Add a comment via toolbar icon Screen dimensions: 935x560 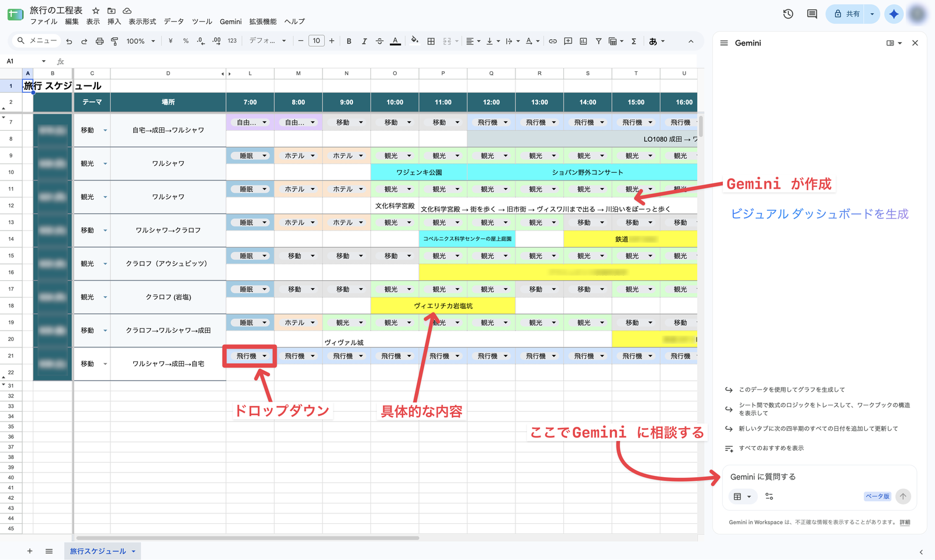click(568, 41)
